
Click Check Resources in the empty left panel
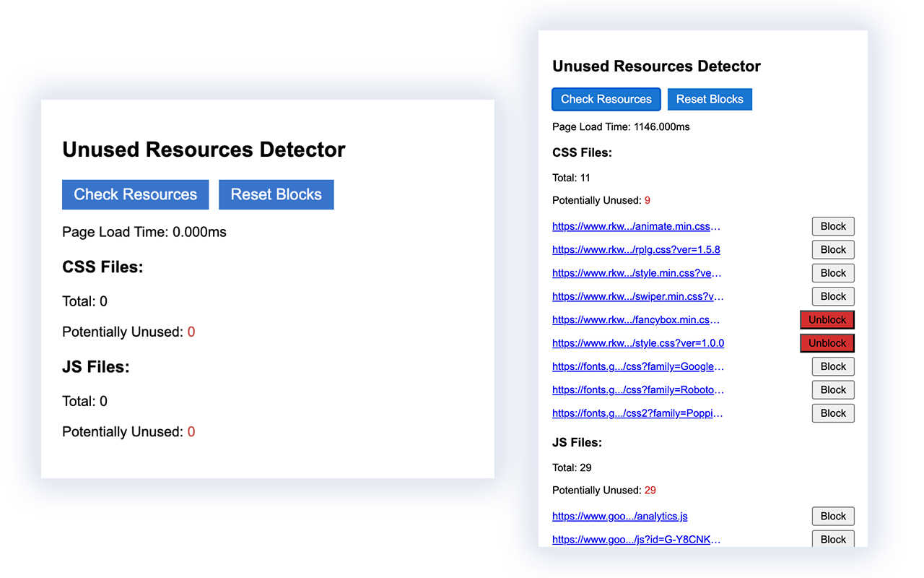(135, 194)
